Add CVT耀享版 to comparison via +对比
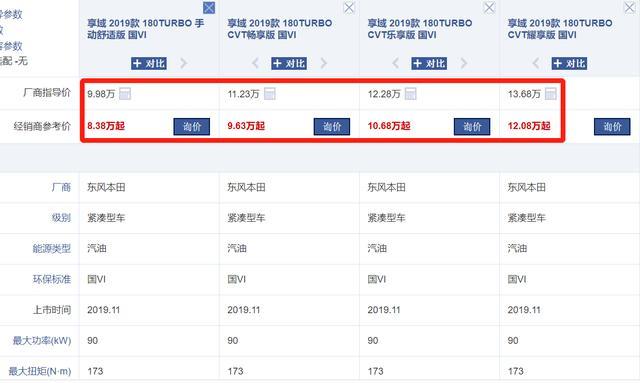Image resolution: width=640 pixels, height=383 pixels. click(x=569, y=63)
